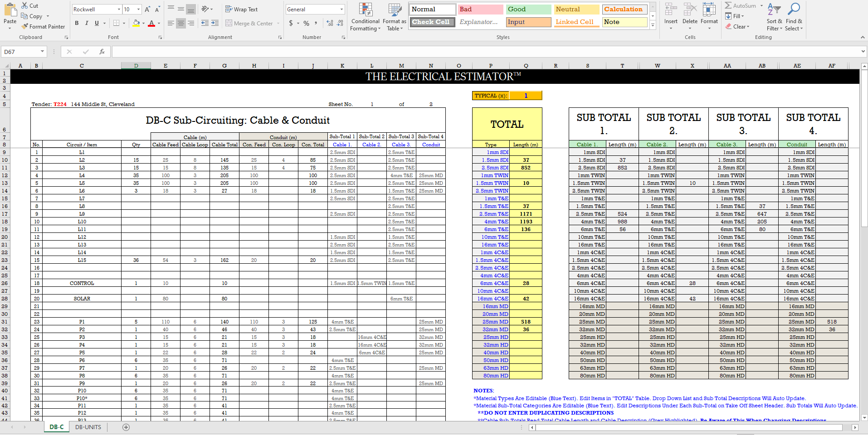This screenshot has width=868, height=435.
Task: Open the Rockwell font name dropdown
Action: [x=119, y=9]
